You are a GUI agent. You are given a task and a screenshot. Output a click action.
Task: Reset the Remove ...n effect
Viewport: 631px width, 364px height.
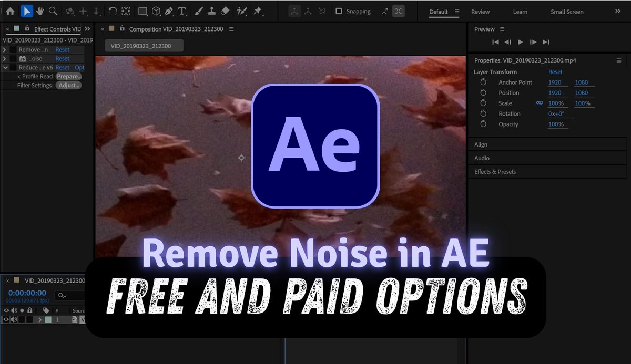coord(63,50)
